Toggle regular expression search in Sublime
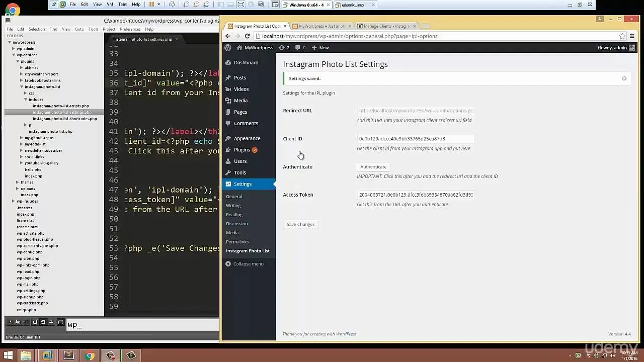The height and width of the screenshot is (362, 644). click(x=10, y=322)
